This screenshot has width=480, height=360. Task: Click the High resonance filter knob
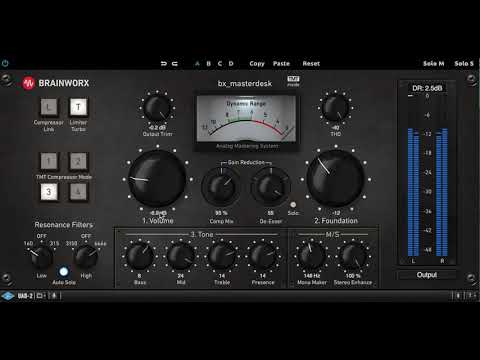click(86, 257)
